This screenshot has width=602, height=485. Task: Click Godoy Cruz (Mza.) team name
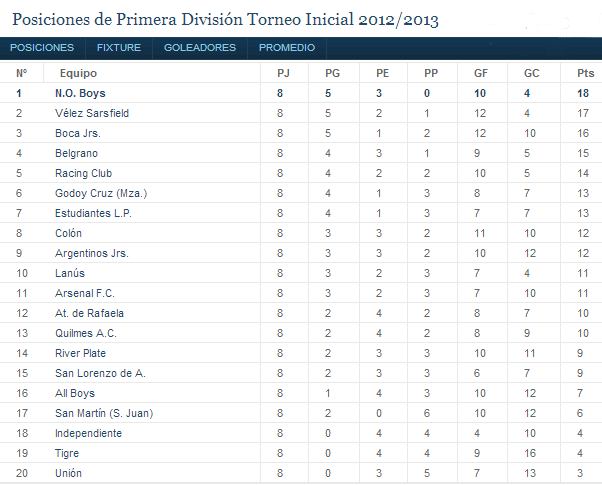101,193
